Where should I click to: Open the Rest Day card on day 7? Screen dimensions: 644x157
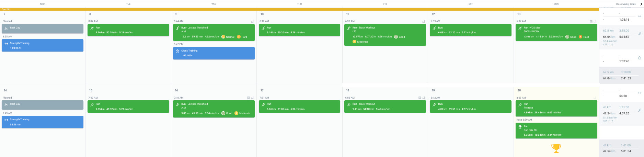click(43, 29)
